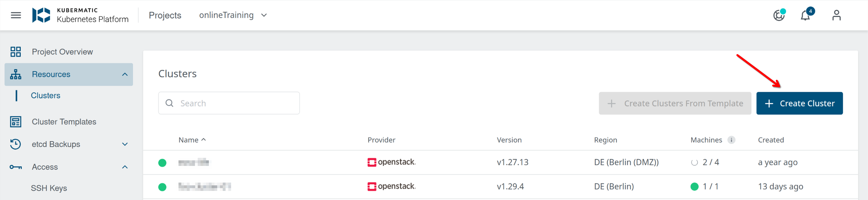Image resolution: width=868 pixels, height=200 pixels.
Task: Click the etcd Backups clock icon
Action: (15, 144)
